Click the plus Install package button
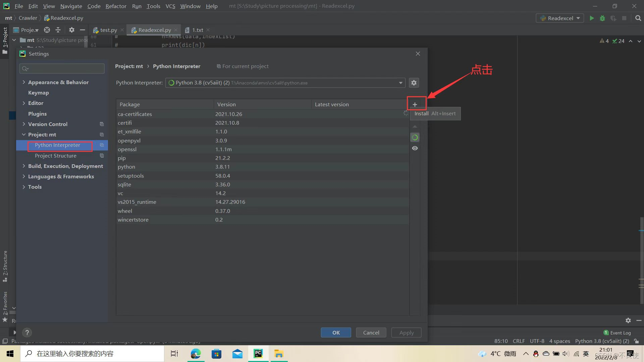 415,105
